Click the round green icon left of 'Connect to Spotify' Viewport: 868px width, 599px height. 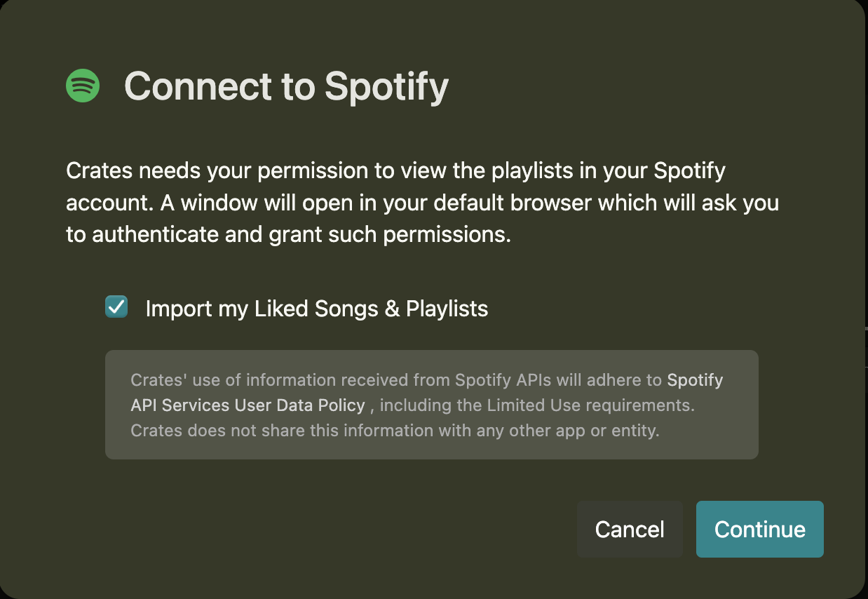(x=82, y=86)
